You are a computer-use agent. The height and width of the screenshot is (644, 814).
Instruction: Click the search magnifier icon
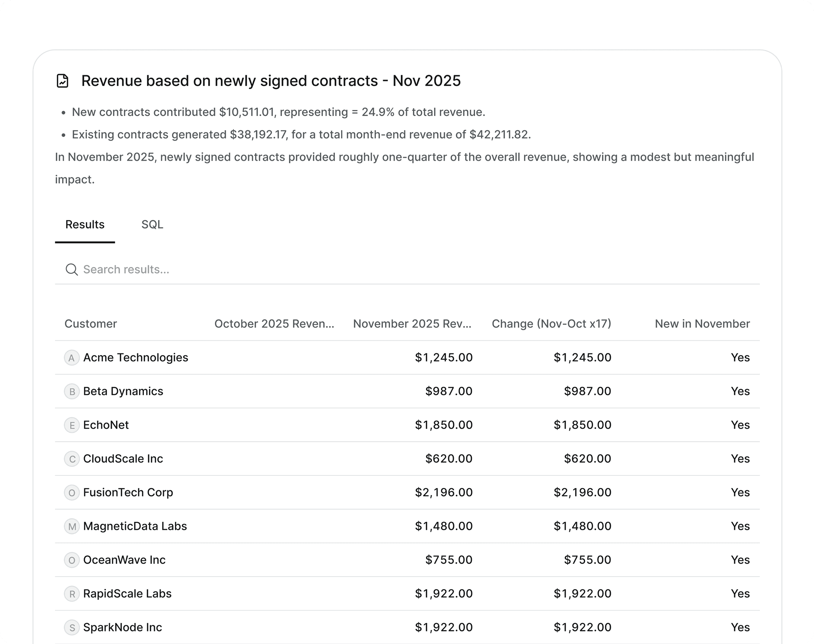click(72, 269)
